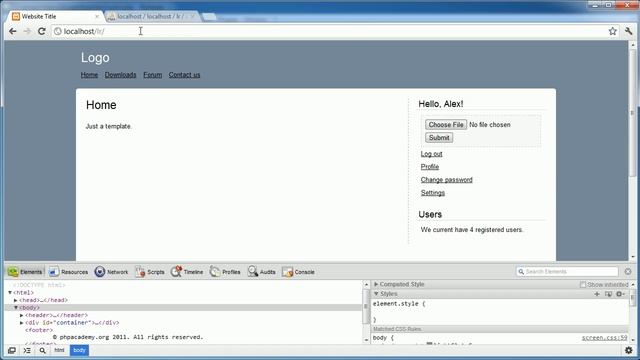Close the Website Title tab

click(97, 16)
